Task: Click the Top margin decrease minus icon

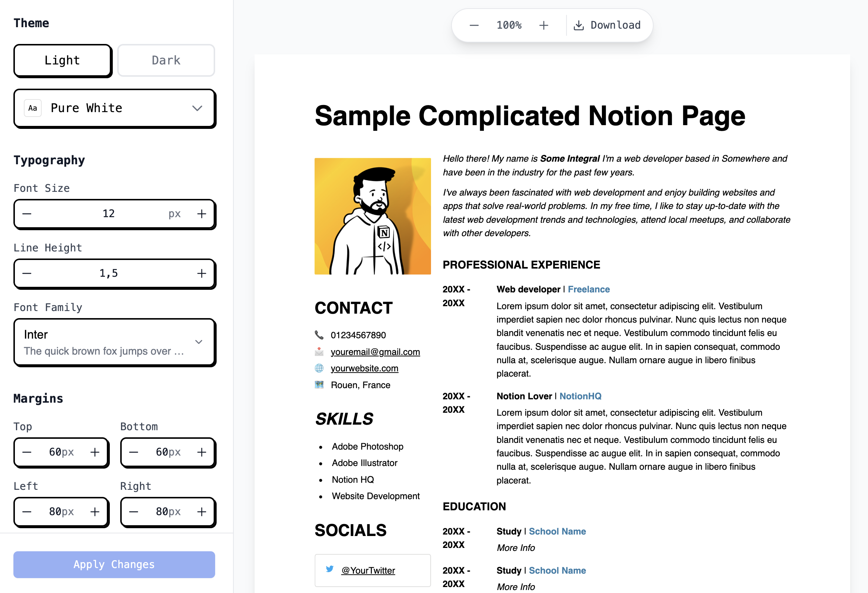Action: pyautogui.click(x=27, y=452)
